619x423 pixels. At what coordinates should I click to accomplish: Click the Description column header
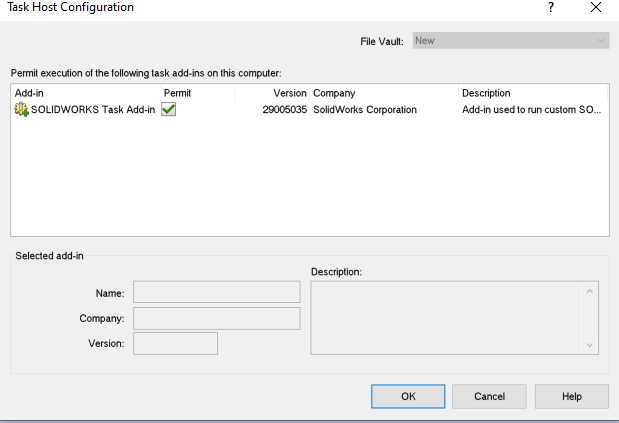coord(531,93)
